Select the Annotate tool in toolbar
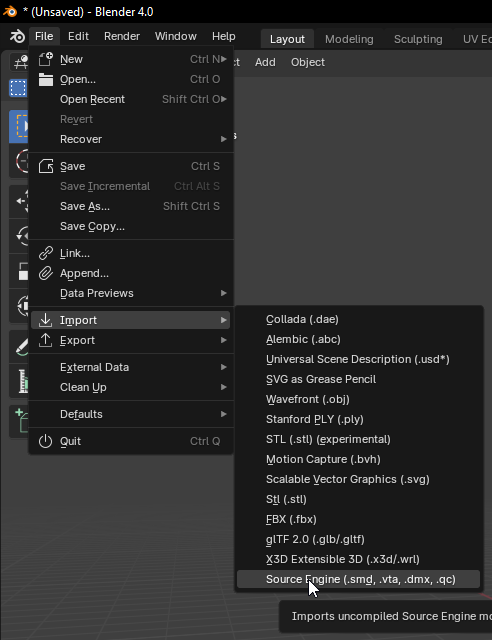This screenshot has width=492, height=640. pyautogui.click(x=21, y=346)
